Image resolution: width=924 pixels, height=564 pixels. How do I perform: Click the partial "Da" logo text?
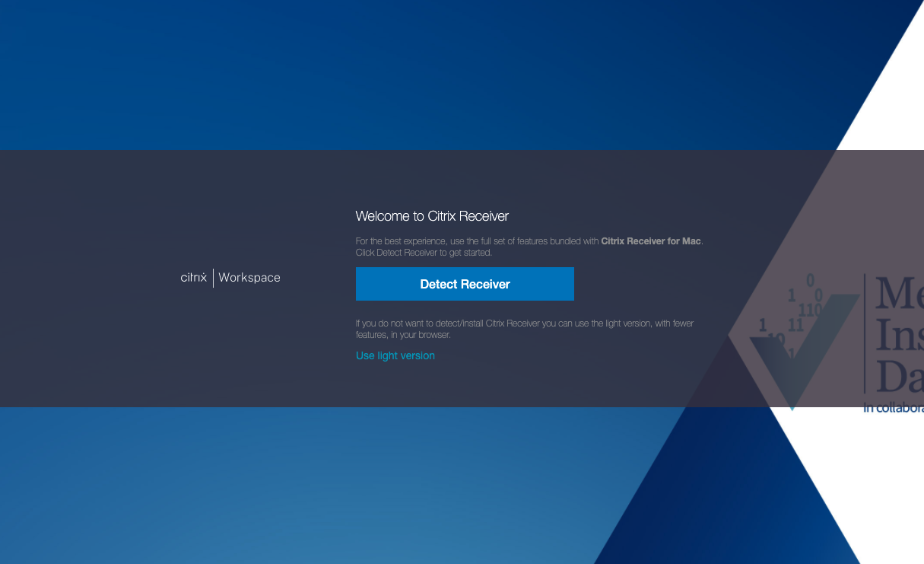(899, 375)
